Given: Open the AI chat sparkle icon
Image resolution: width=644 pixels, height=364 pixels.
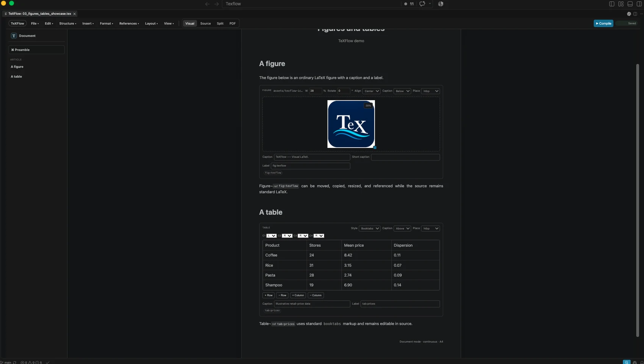Looking at the screenshot, I should coord(422,4).
